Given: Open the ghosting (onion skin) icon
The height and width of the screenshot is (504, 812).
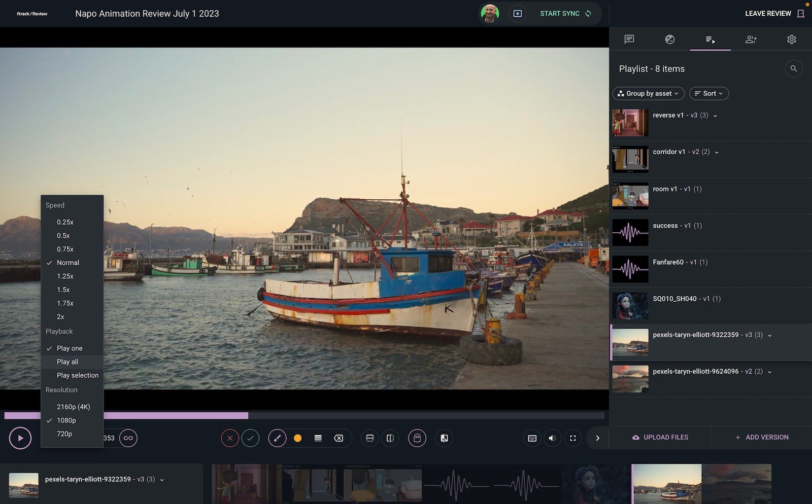Looking at the screenshot, I should [417, 438].
